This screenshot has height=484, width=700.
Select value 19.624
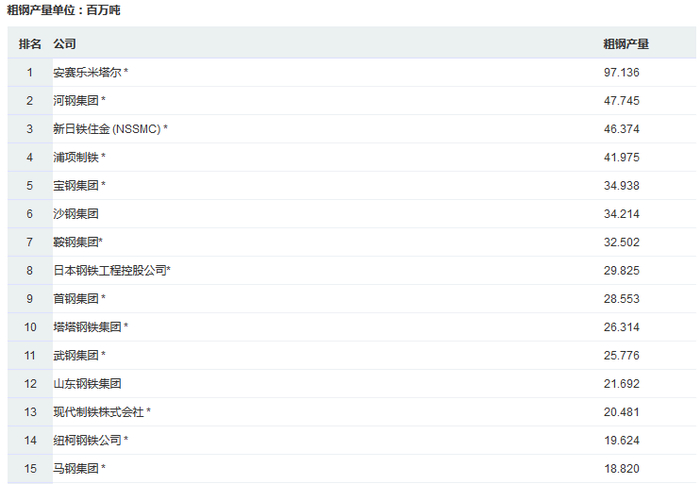coord(621,440)
